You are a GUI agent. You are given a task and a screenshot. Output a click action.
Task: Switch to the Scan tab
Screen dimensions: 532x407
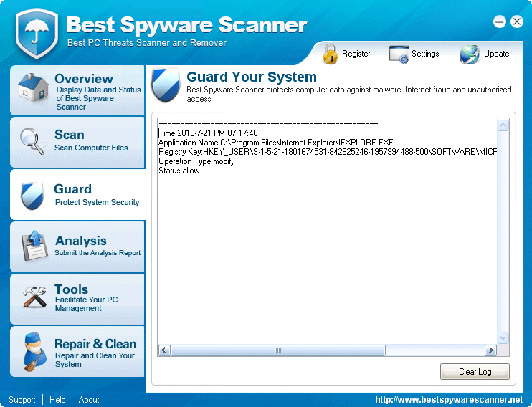pyautogui.click(x=77, y=143)
